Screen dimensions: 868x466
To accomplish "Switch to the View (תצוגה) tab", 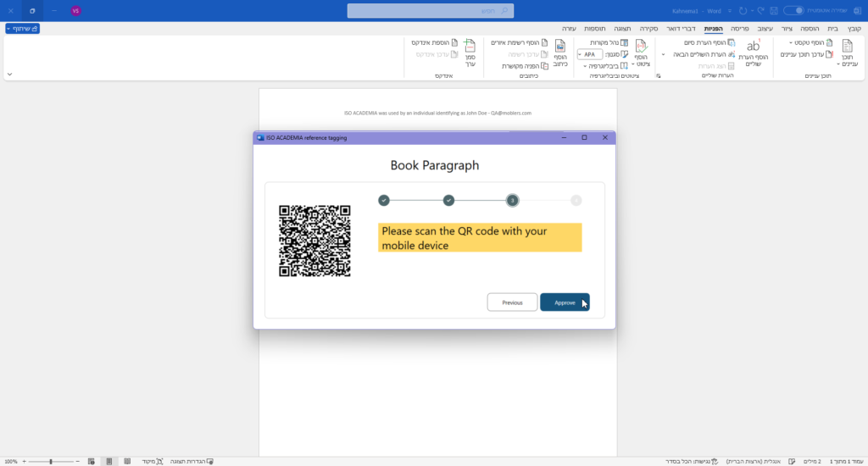I will click(x=622, y=28).
